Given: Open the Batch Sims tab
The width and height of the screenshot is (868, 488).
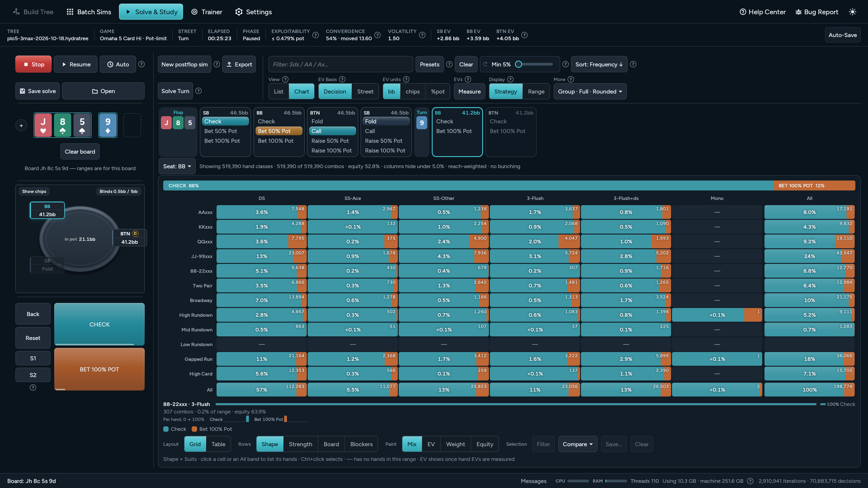Looking at the screenshot, I should coord(89,12).
